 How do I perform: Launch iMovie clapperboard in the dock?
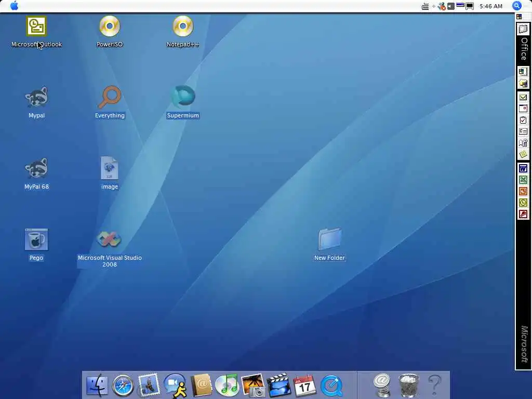[x=279, y=385]
